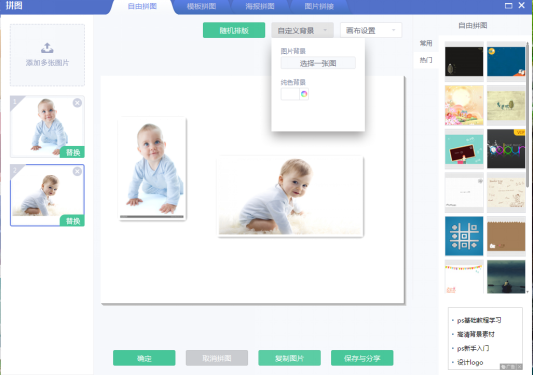Click the 确定 button
The width and height of the screenshot is (533, 375).
144,358
